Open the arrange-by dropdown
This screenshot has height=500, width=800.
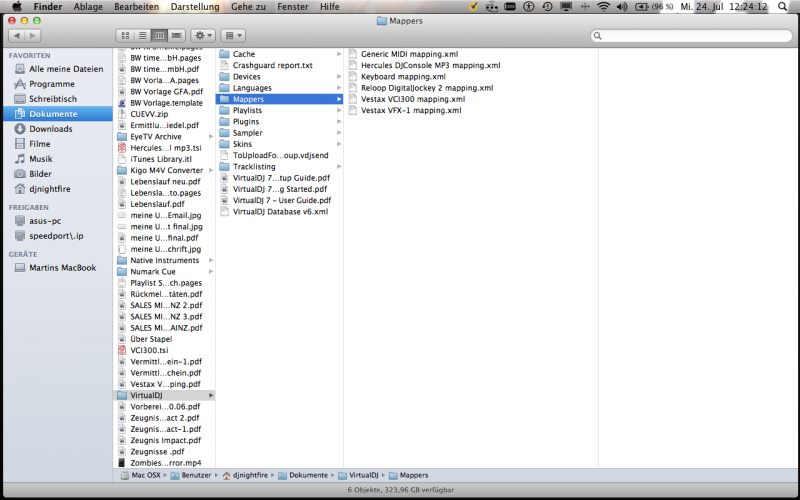[x=232, y=35]
